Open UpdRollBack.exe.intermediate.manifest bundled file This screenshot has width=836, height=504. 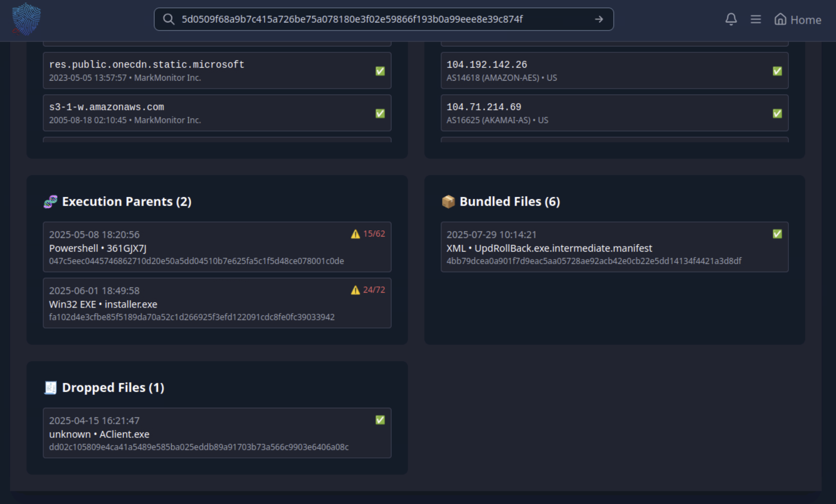pyautogui.click(x=614, y=247)
